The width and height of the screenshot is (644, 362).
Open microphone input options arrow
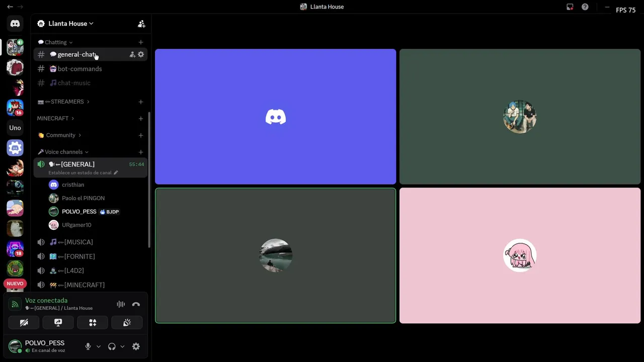point(99,346)
